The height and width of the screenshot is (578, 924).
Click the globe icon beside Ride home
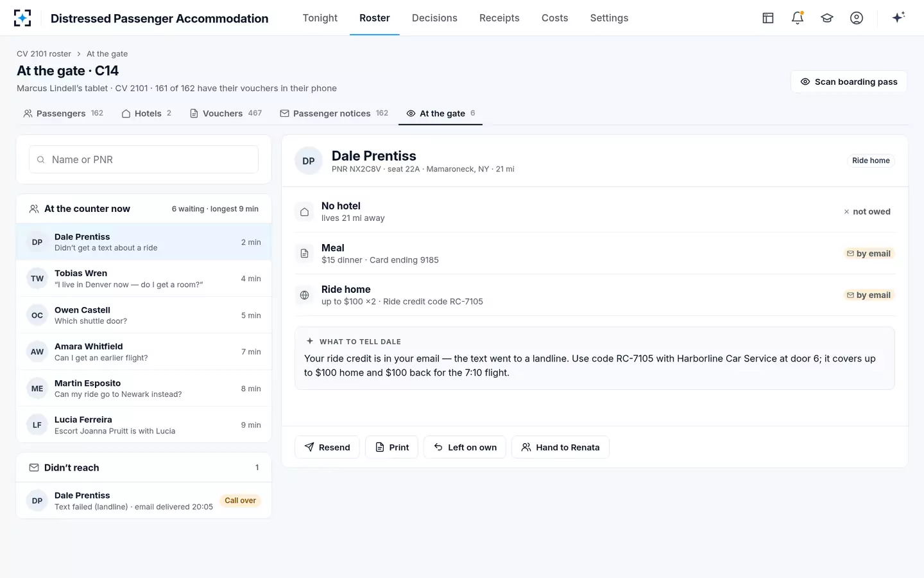pyautogui.click(x=305, y=295)
